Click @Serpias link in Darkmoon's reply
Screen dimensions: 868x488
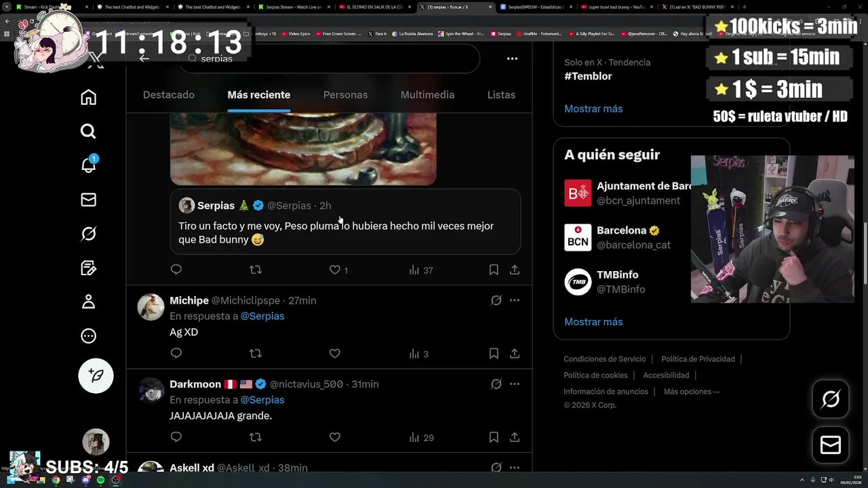[x=262, y=400]
